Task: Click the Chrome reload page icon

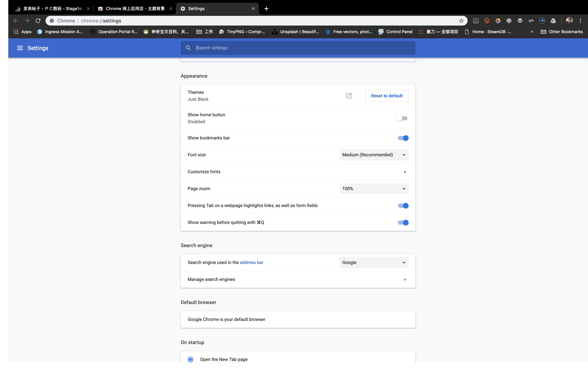Action: tap(38, 21)
